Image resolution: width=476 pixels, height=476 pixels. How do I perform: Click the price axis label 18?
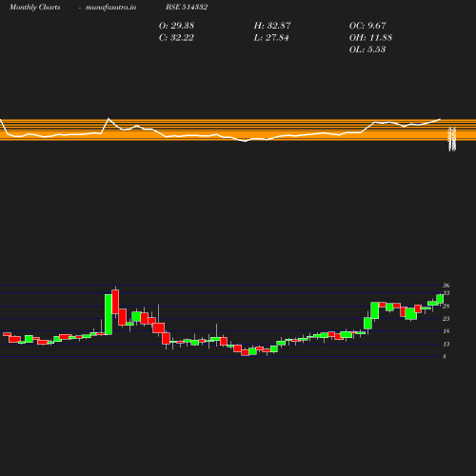pyautogui.click(x=446, y=331)
